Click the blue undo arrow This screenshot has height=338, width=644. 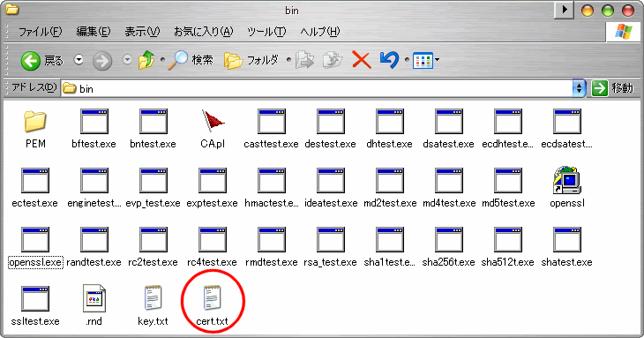pyautogui.click(x=389, y=60)
